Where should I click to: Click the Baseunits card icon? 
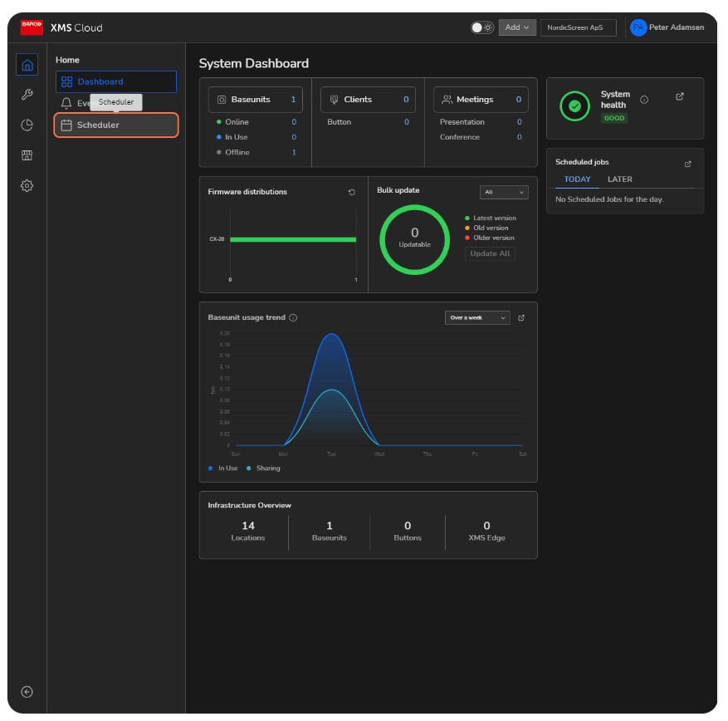222,100
